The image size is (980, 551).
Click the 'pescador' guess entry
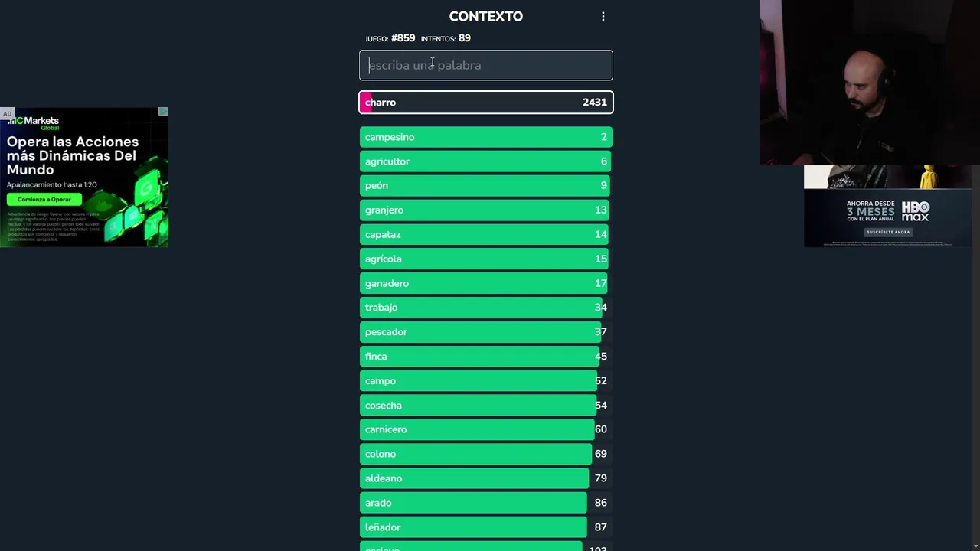tap(486, 332)
